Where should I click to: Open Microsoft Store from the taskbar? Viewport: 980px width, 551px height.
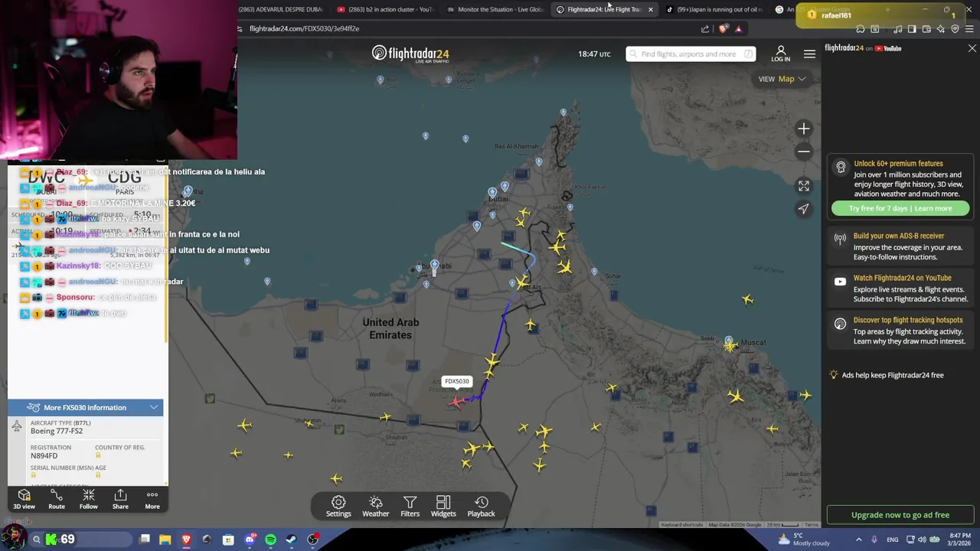[228, 540]
